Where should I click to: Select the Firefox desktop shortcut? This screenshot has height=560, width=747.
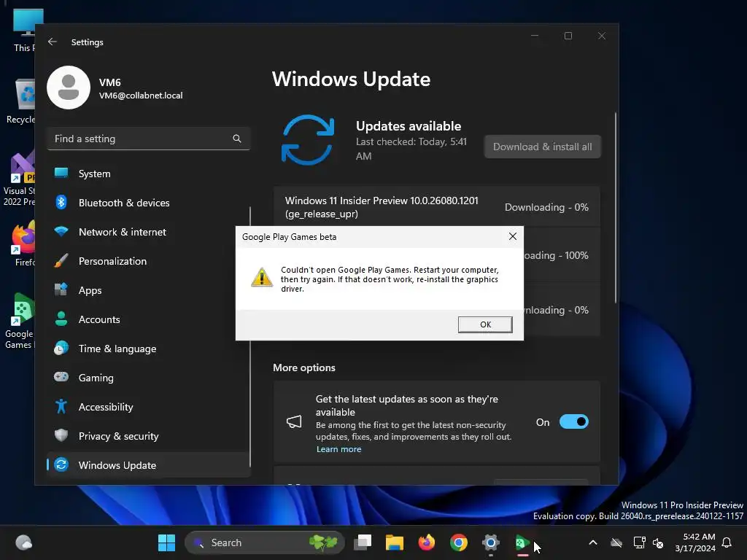24,244
